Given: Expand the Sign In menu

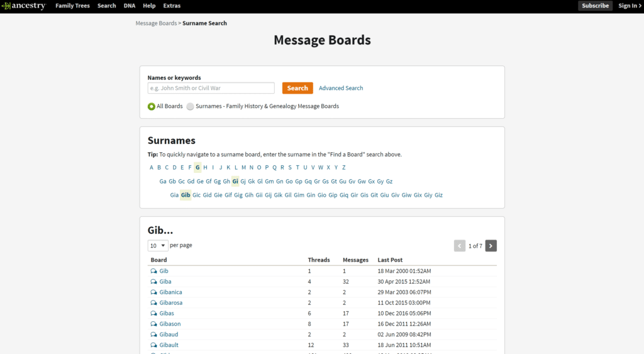Looking at the screenshot, I should [x=630, y=6].
